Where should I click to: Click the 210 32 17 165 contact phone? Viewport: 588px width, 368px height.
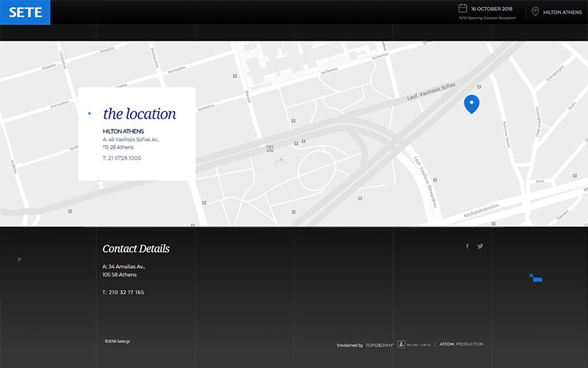126,292
